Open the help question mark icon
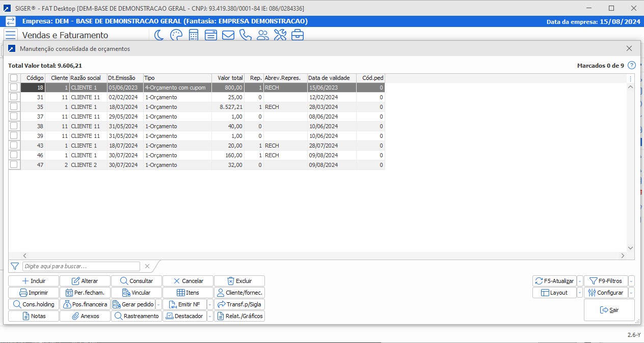Viewport: 644px width, 343px height. point(632,65)
